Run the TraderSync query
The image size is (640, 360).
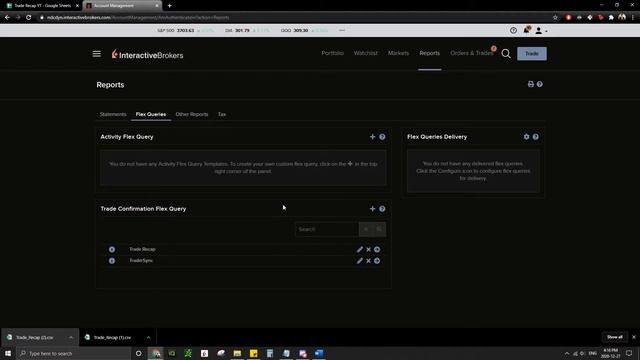pos(377,261)
